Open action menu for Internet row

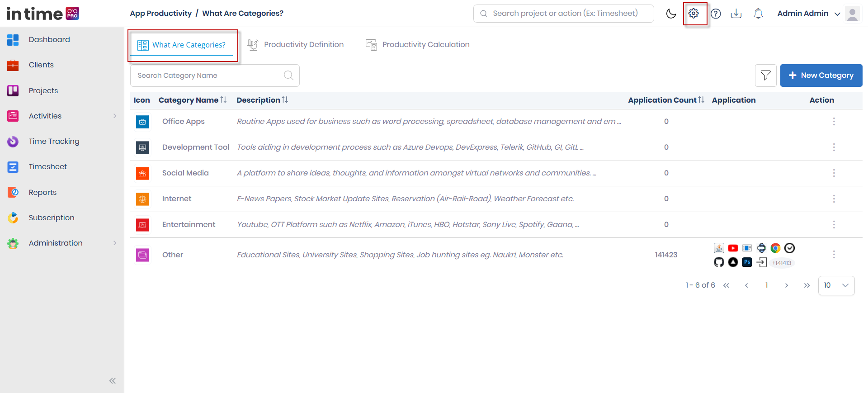(834, 199)
